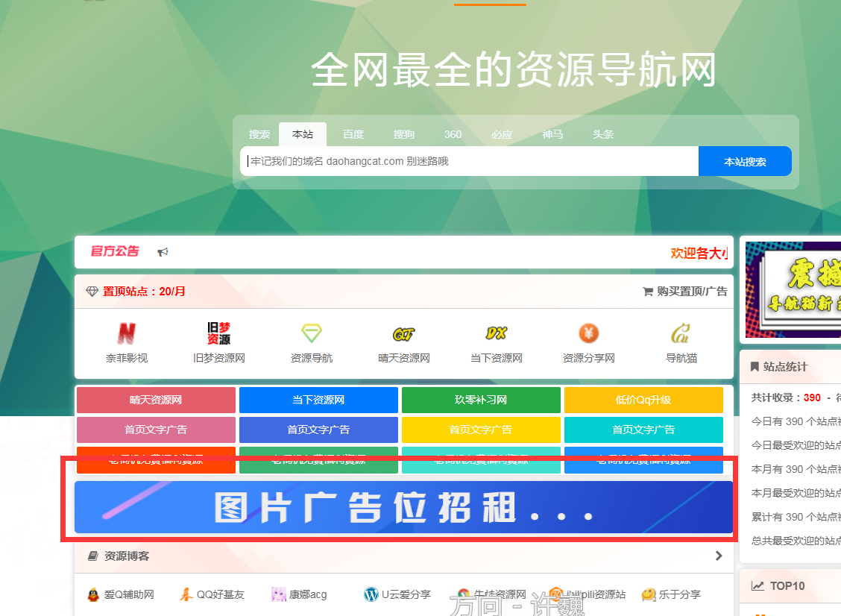The width and height of the screenshot is (841, 616).
Task: Click the orange yen 资源分享网 icon
Action: (x=588, y=333)
